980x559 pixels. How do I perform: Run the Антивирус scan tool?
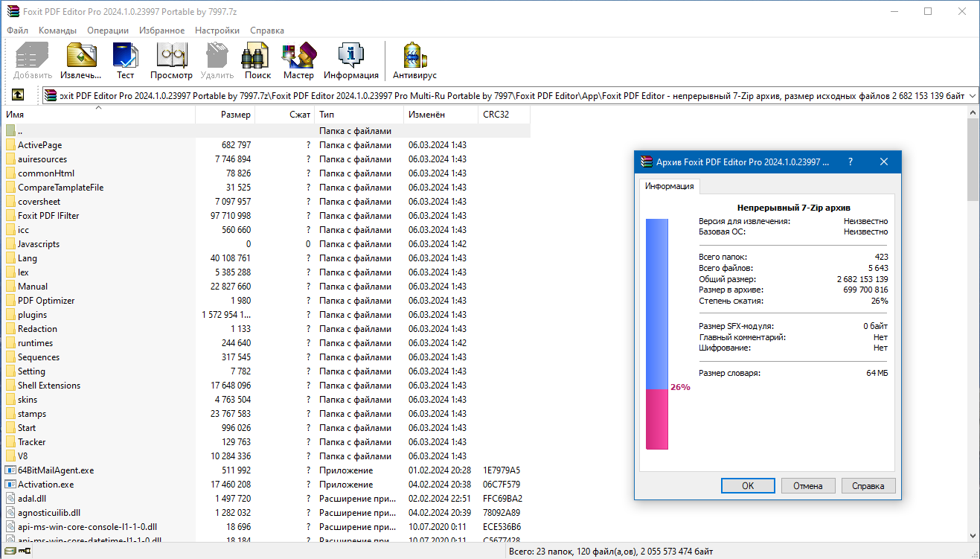[x=414, y=57]
